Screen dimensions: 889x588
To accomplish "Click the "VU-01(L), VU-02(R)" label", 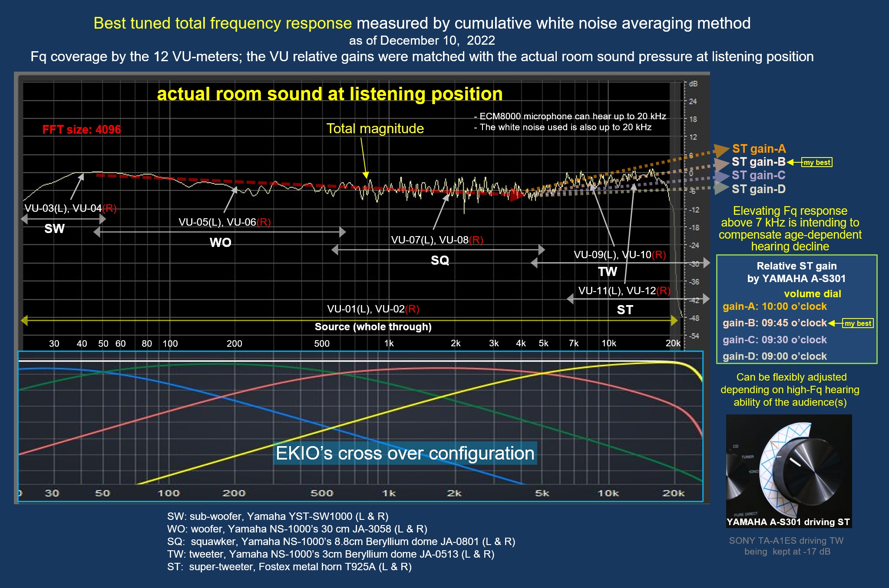I will click(x=373, y=309).
